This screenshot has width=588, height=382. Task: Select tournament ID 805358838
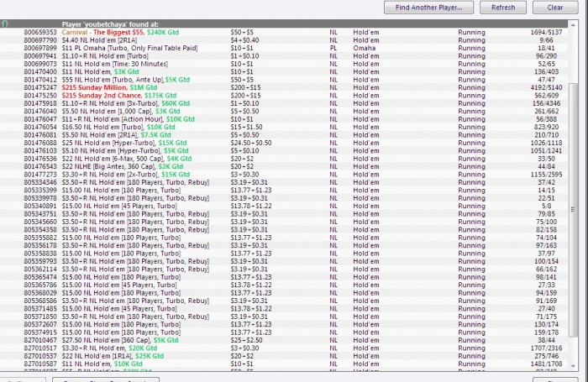284,253
